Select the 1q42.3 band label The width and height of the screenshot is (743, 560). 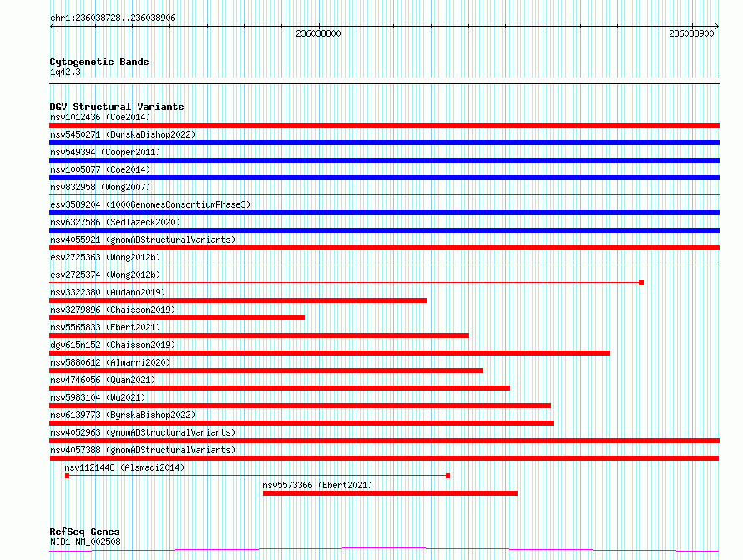[x=65, y=72]
